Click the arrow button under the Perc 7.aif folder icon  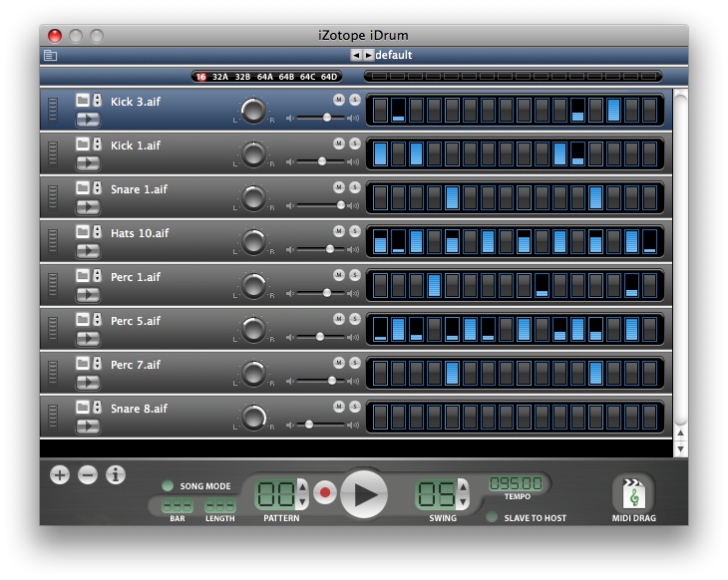(88, 383)
